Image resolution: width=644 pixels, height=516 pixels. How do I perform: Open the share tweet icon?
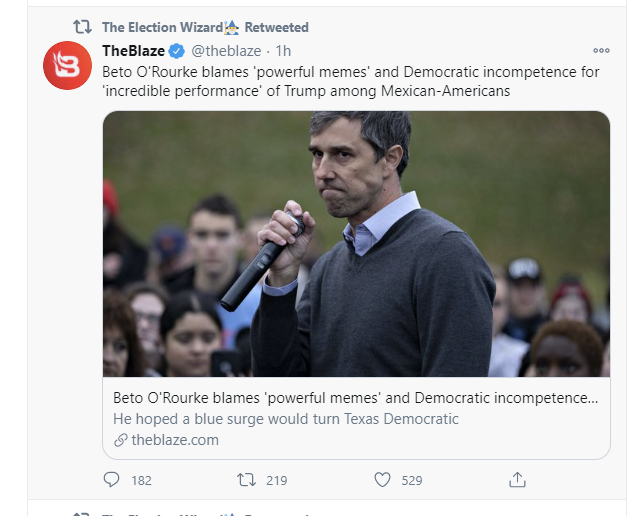518,479
